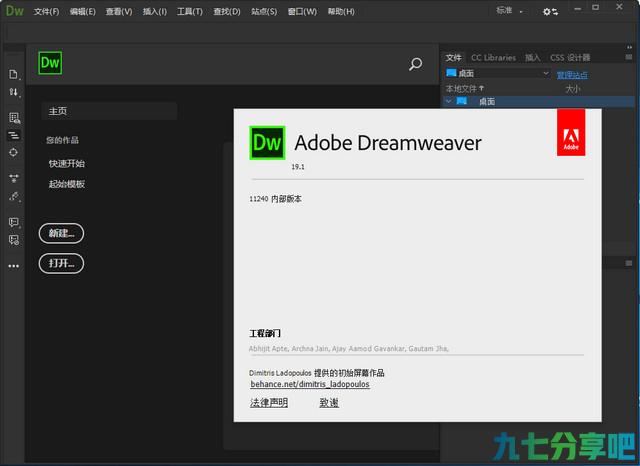Click the 致谢 link
This screenshot has width=640, height=466.
click(329, 403)
